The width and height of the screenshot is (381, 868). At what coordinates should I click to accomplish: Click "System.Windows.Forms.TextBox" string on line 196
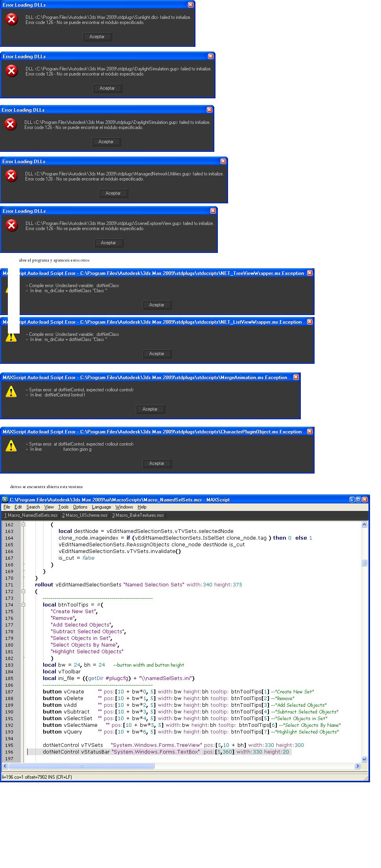click(156, 752)
